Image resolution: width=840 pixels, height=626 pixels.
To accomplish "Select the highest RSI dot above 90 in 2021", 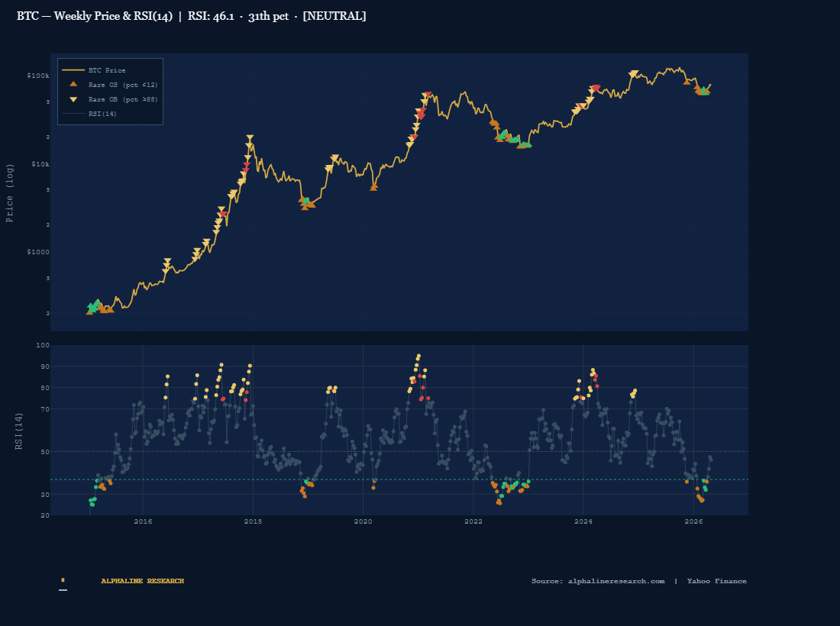I will coord(418,354).
